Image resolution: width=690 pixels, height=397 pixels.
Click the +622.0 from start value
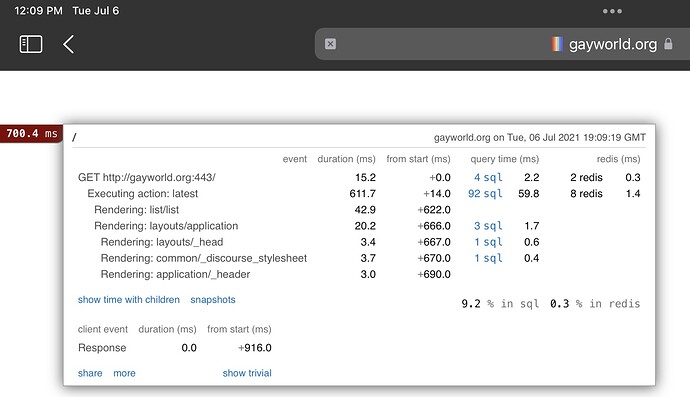434,210
